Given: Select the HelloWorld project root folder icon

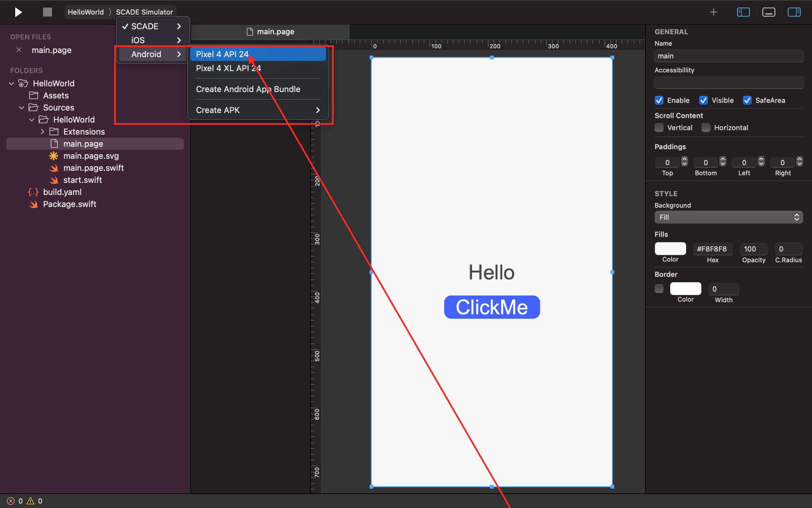Looking at the screenshot, I should click(x=23, y=83).
